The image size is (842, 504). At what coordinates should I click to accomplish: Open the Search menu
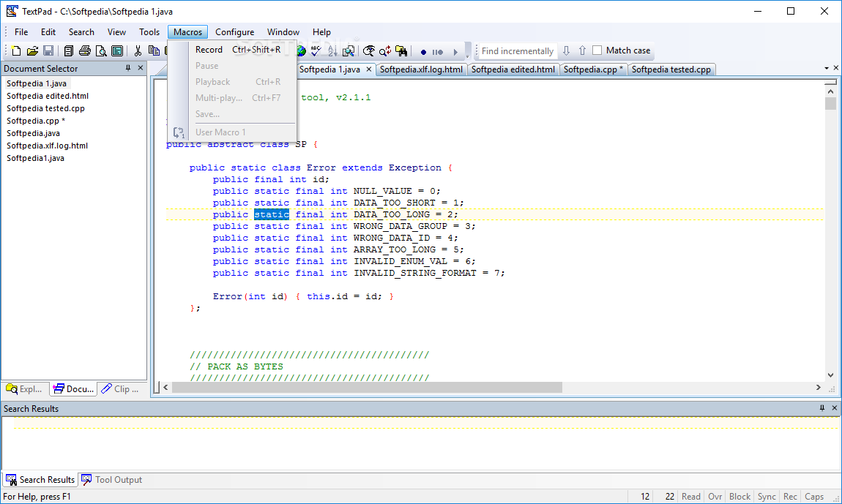click(x=81, y=32)
